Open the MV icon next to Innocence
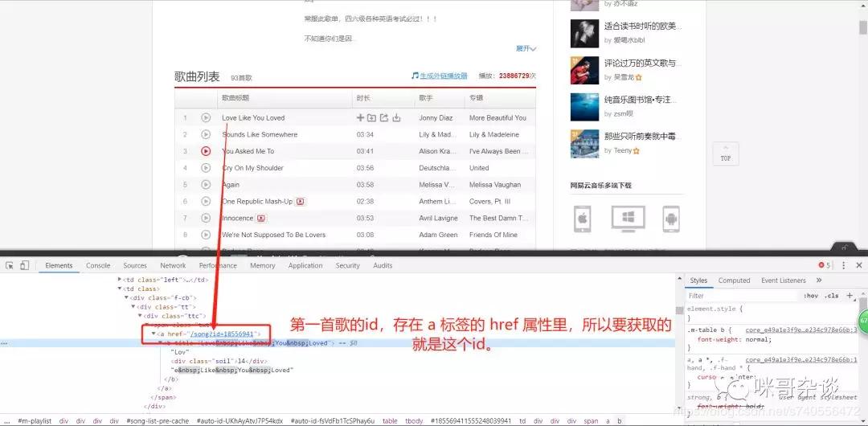 coord(260,219)
